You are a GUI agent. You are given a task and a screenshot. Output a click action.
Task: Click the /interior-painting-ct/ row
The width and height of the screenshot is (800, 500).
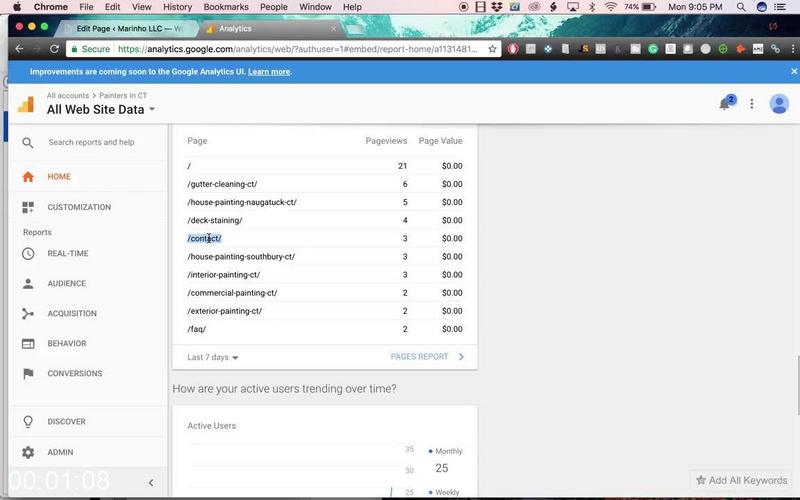coord(324,274)
